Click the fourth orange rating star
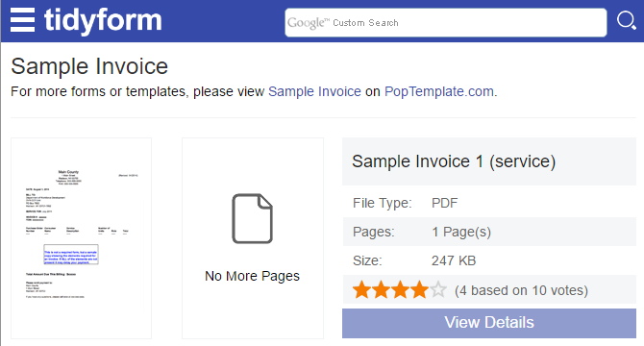The image size is (644, 346). tap(419, 289)
